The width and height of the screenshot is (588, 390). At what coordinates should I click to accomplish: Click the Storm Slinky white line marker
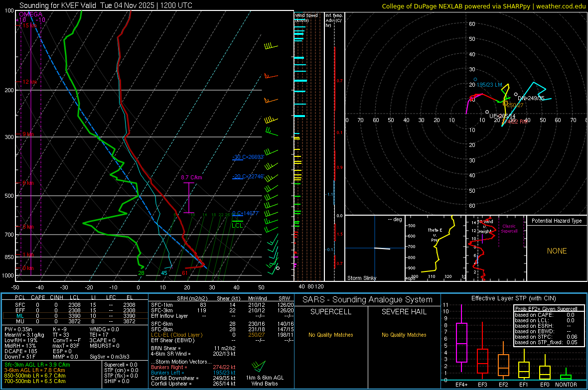click(382, 248)
